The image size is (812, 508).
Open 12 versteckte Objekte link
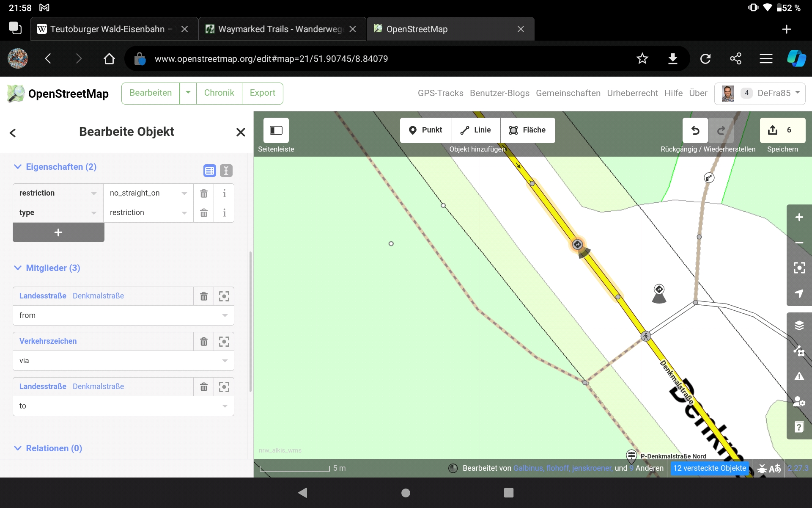point(709,468)
